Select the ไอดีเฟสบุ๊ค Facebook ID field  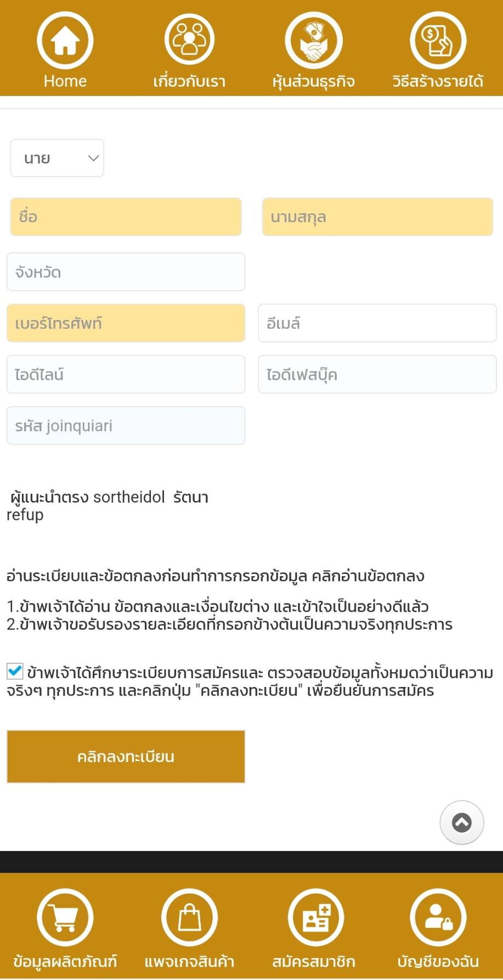point(377,374)
